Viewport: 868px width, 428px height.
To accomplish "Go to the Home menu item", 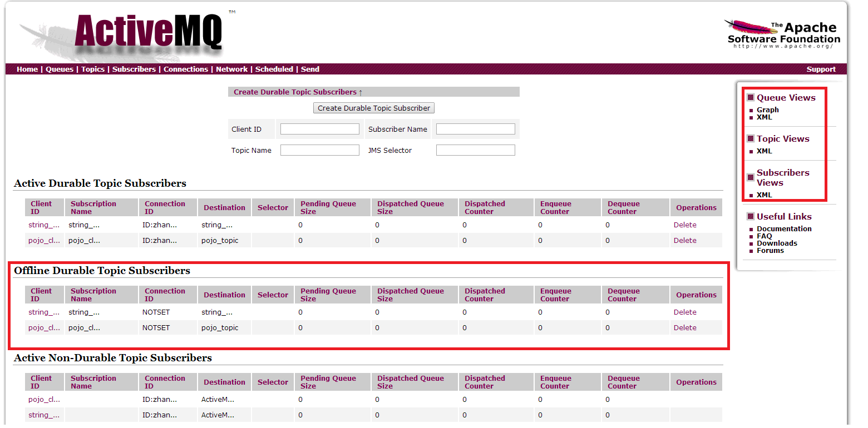I will click(x=27, y=69).
